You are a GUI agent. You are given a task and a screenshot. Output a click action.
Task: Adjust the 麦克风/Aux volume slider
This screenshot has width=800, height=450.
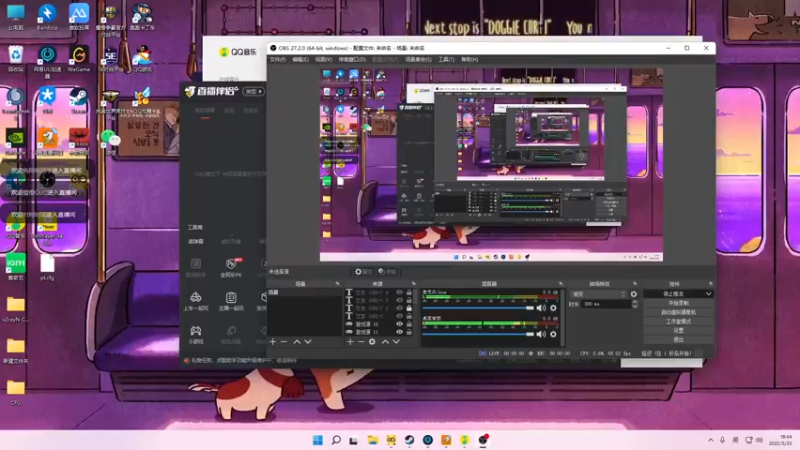pyautogui.click(x=478, y=308)
